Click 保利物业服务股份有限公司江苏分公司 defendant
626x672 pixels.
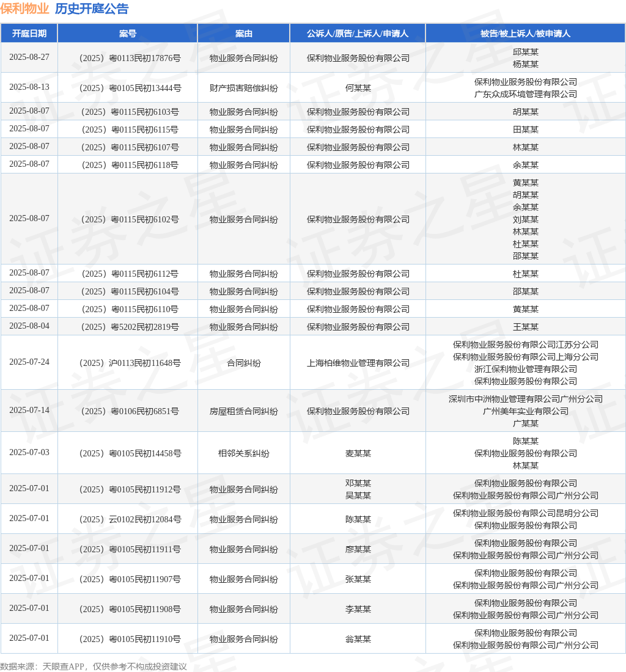point(525,345)
